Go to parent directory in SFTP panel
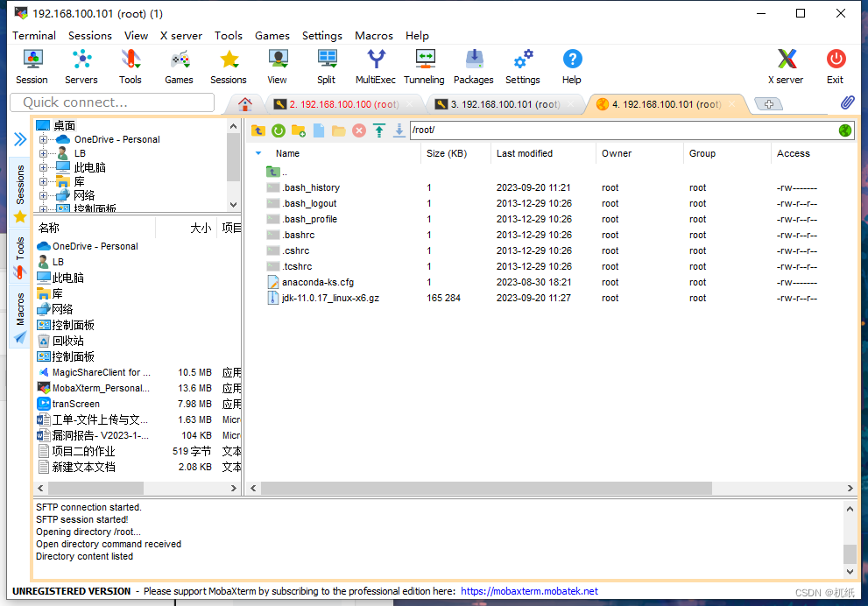 click(x=258, y=130)
